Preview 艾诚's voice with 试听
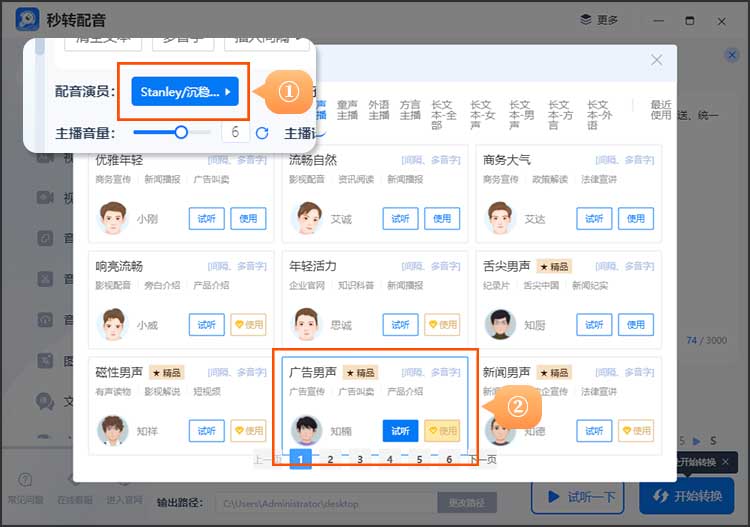The image size is (750, 527). tap(400, 219)
